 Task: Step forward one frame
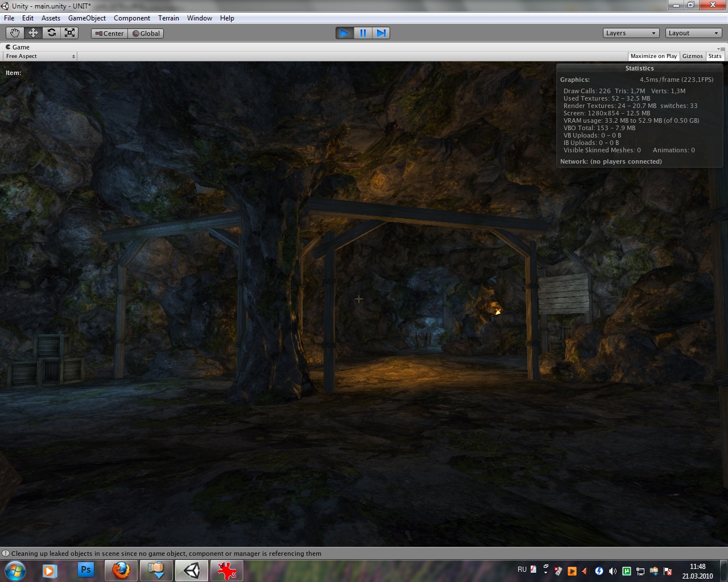pyautogui.click(x=381, y=33)
